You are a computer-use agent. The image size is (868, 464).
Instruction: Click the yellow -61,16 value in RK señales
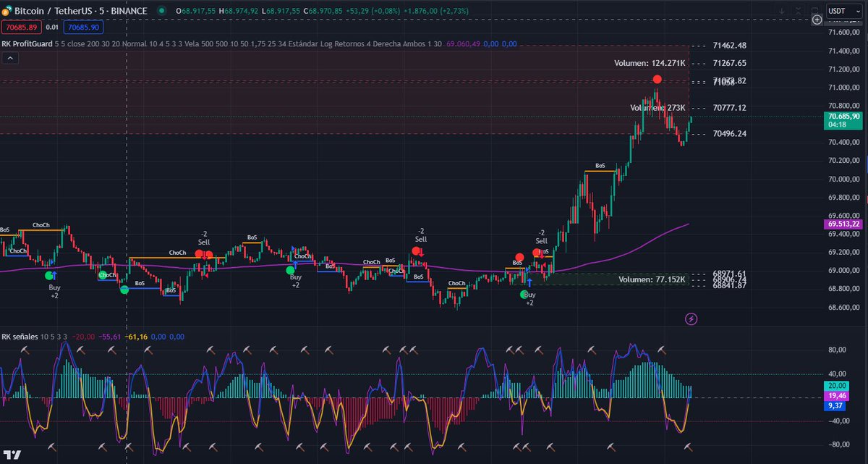click(x=135, y=337)
